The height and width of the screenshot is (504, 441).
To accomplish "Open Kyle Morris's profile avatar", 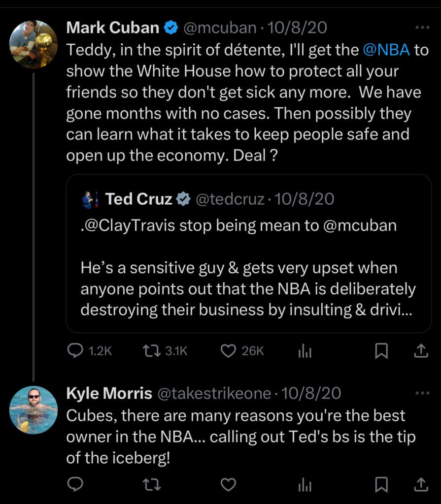I will tap(34, 409).
